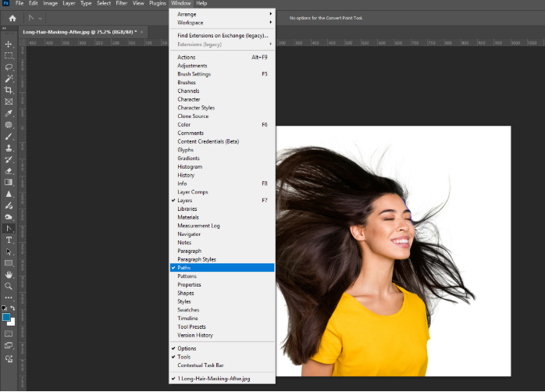The height and width of the screenshot is (392, 545).
Task: Select the Move tool
Action: [9, 45]
